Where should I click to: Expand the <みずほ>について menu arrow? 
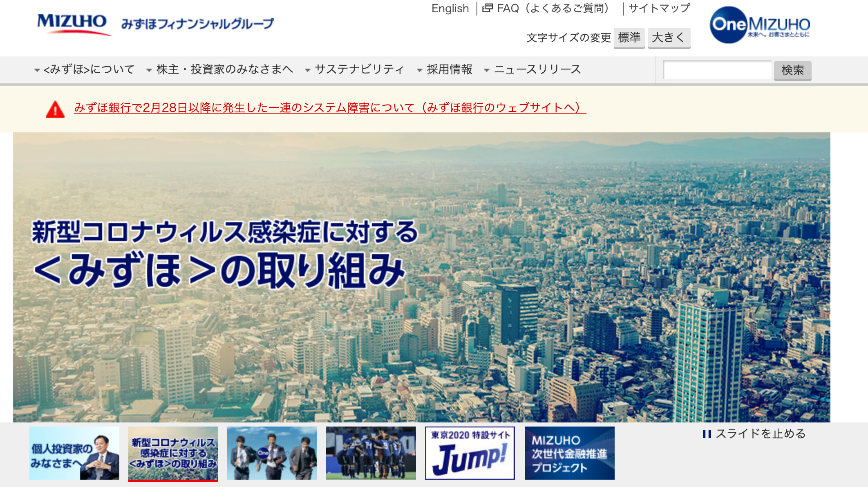coord(37,70)
